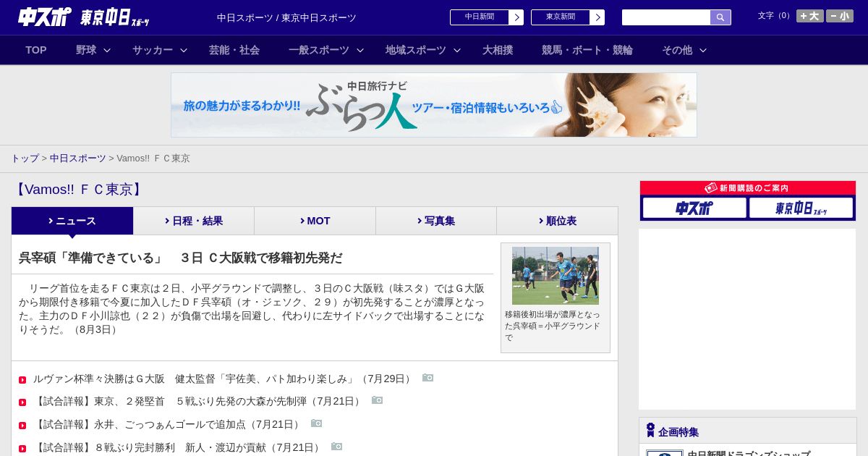This screenshot has height=456, width=868.
Task: Go to トップ breadcrumb link
Action: pos(25,158)
